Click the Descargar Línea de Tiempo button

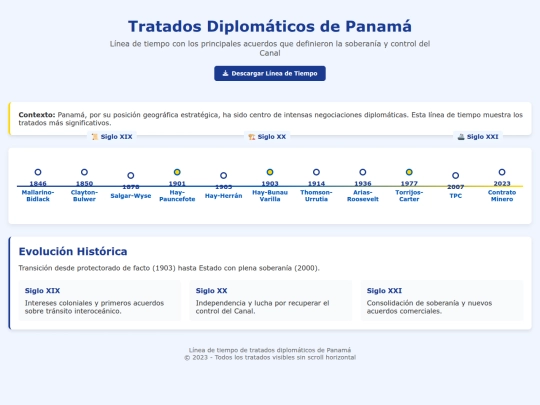[270, 73]
